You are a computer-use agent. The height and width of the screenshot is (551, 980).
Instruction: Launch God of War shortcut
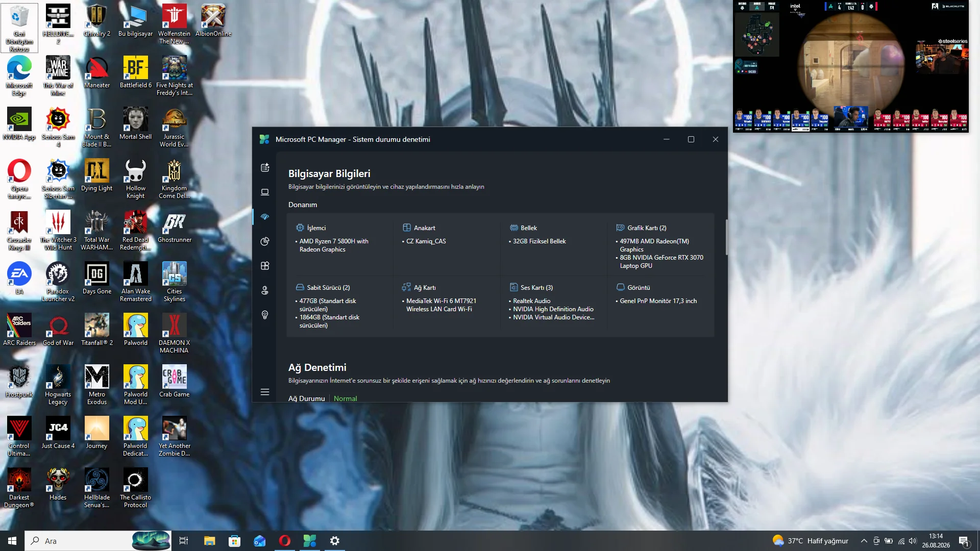click(x=58, y=330)
